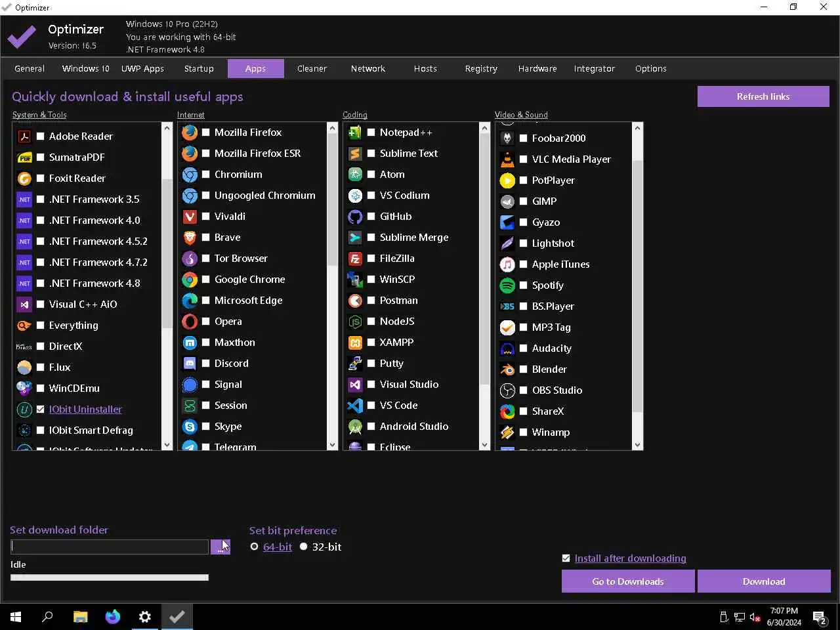Click the Adobe Reader app icon
The height and width of the screenshot is (630, 840).
(x=24, y=136)
